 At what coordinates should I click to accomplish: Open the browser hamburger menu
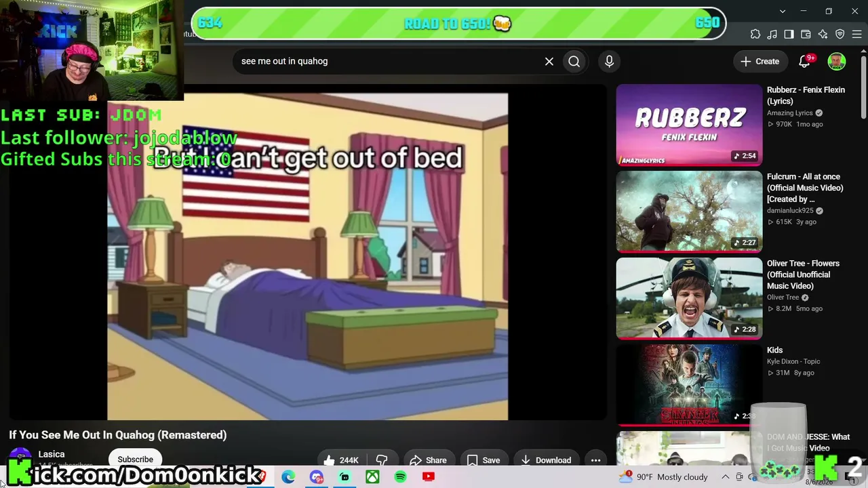856,35
